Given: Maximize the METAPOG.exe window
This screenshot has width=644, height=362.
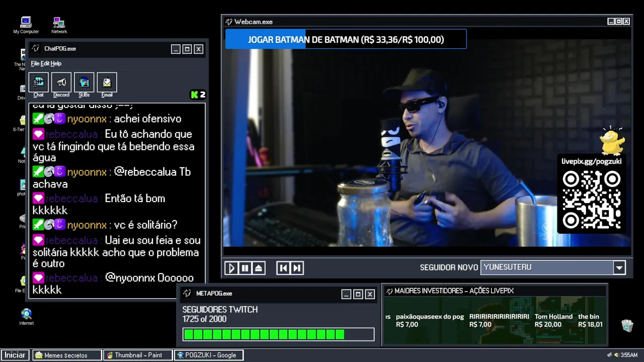Looking at the screenshot, I should pyautogui.click(x=358, y=294).
